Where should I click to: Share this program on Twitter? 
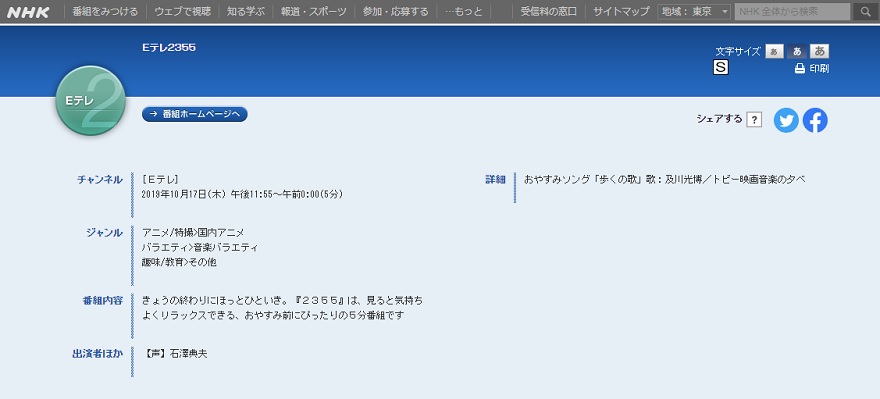click(x=786, y=120)
